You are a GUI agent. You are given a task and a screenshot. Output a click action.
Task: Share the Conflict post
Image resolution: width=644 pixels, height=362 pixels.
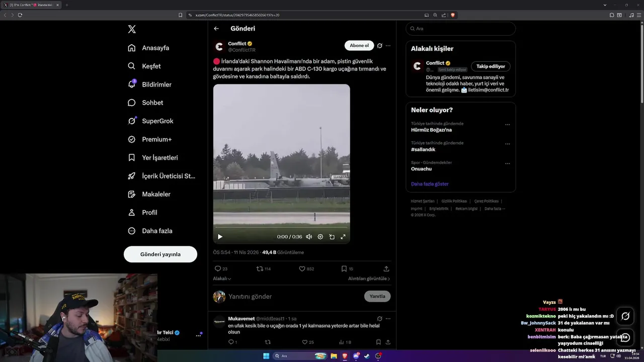pyautogui.click(x=386, y=269)
